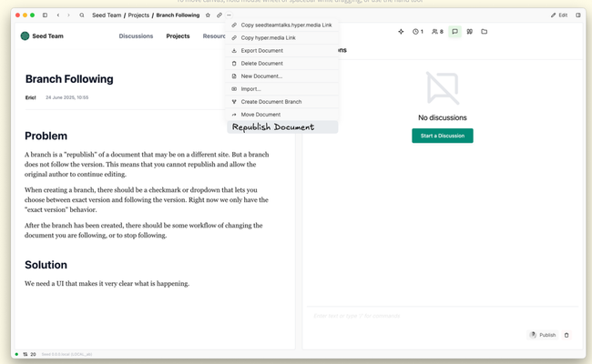Click the Projects breadcrumb in the title bar

pyautogui.click(x=138, y=15)
